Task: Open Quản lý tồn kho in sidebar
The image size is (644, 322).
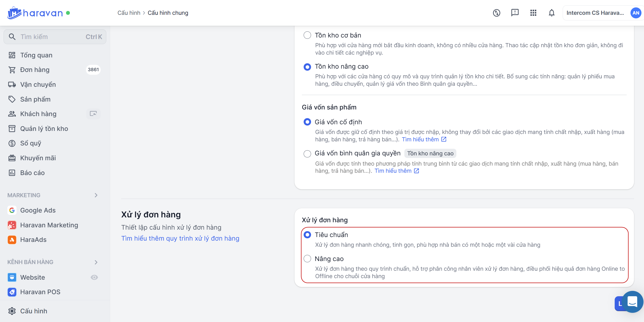Action: pyautogui.click(x=44, y=129)
